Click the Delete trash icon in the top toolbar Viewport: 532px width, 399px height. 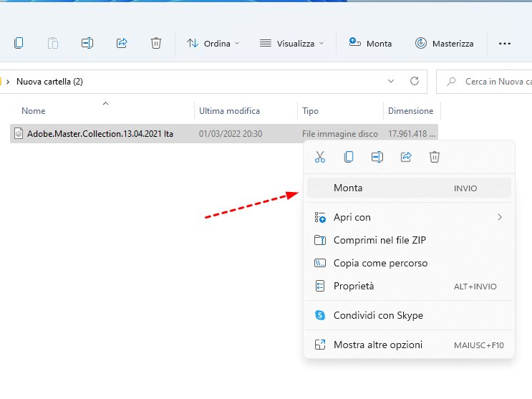(x=156, y=43)
